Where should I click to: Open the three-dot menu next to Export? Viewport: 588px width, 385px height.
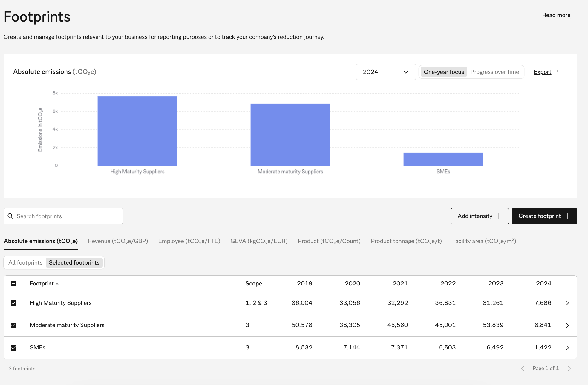coord(558,72)
